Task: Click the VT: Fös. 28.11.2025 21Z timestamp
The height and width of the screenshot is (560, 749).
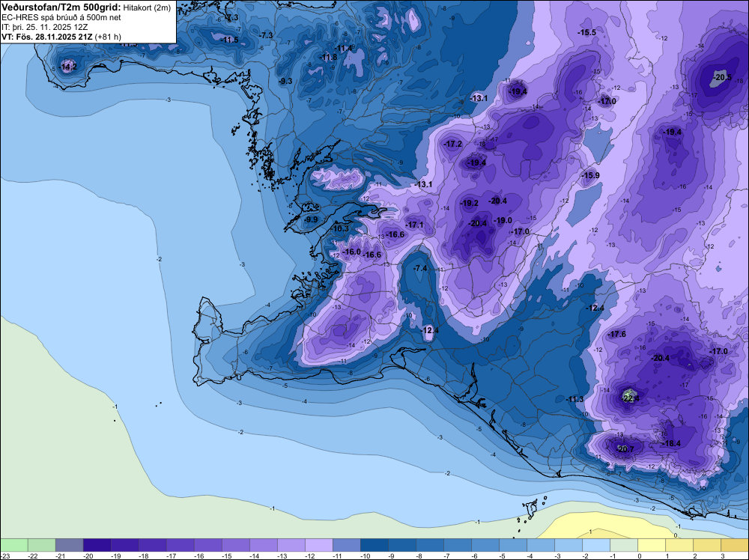Action: [47, 37]
